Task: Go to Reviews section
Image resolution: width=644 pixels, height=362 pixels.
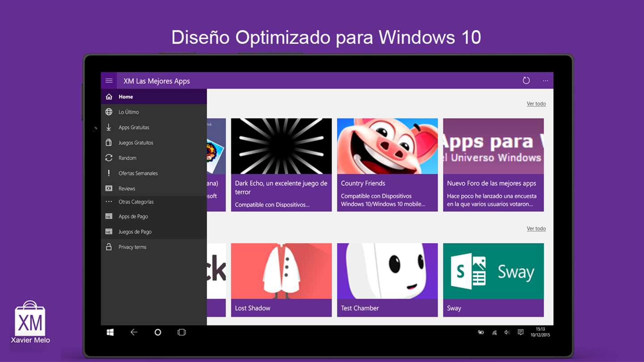Action: tap(154, 188)
